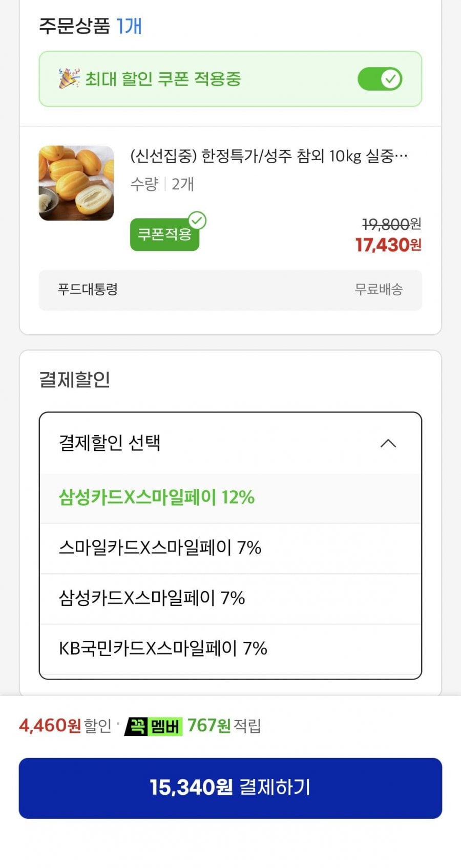Image resolution: width=461 pixels, height=868 pixels.
Task: Click the 결제할인 선택 dropdown header
Action: pos(230,443)
